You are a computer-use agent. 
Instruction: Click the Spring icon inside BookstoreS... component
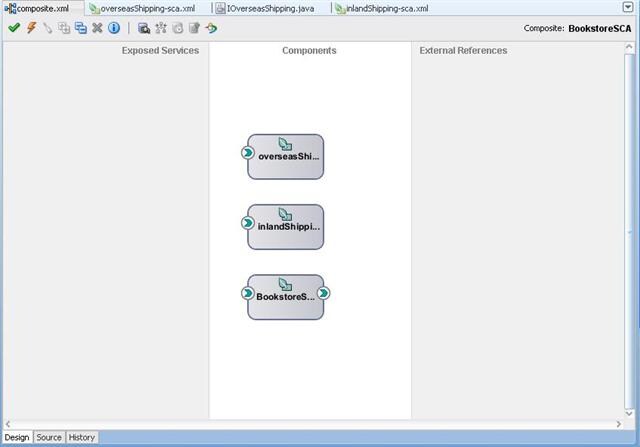pyautogui.click(x=285, y=284)
